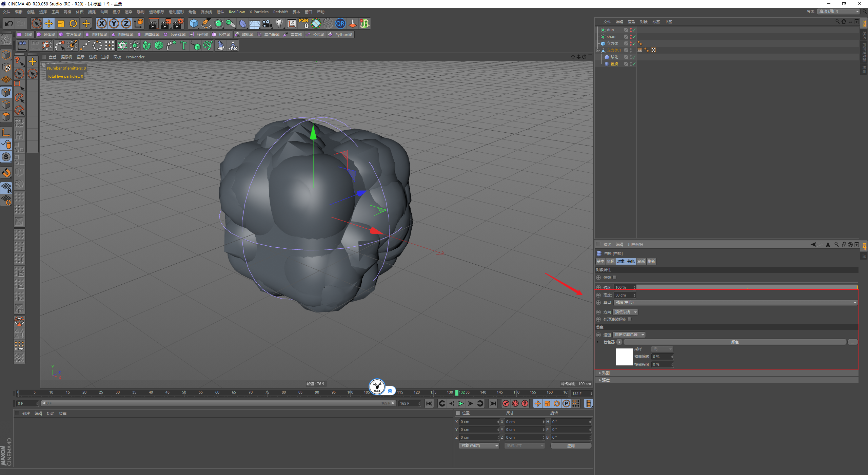
Task: Open the 类型 dropdown
Action: coord(735,303)
